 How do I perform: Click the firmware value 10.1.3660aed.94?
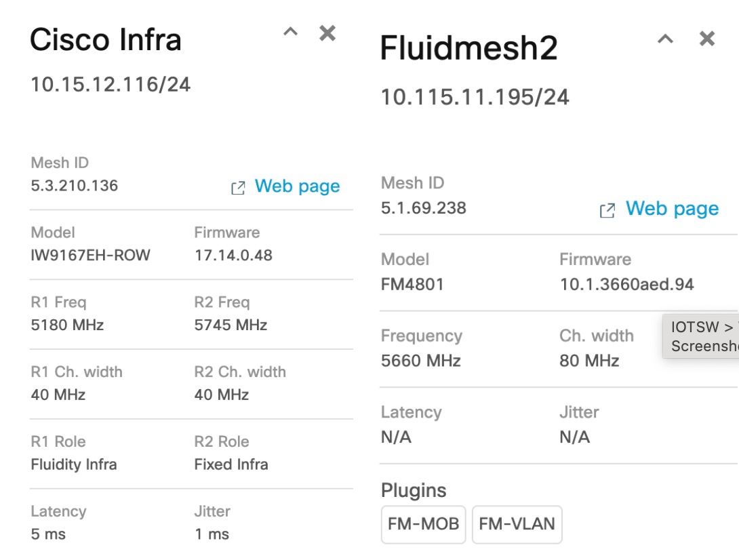tap(626, 284)
